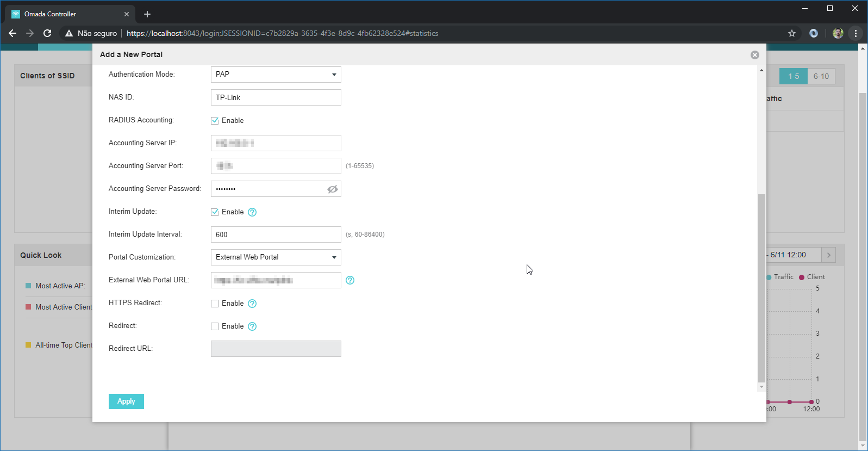Click the Accounting Server IP field
The height and width of the screenshot is (451, 868).
(276, 143)
